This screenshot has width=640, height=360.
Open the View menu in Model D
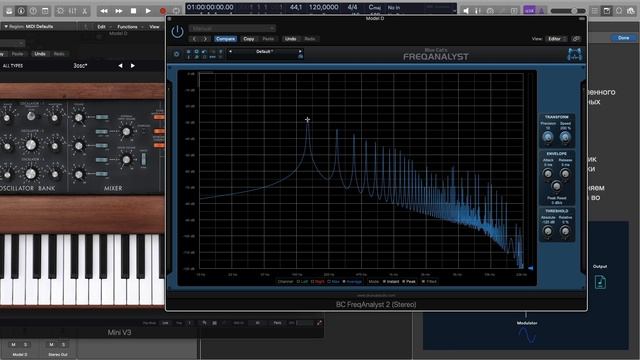pos(154,27)
